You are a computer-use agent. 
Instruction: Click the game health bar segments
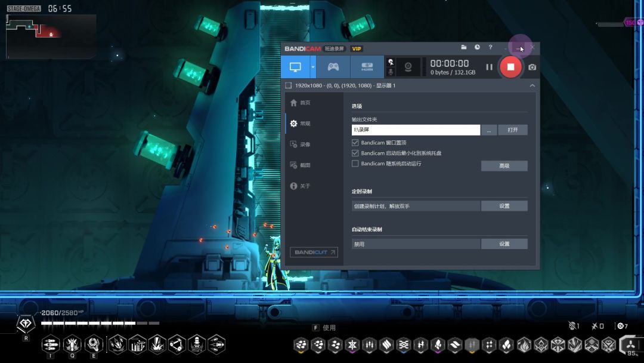coord(100,323)
